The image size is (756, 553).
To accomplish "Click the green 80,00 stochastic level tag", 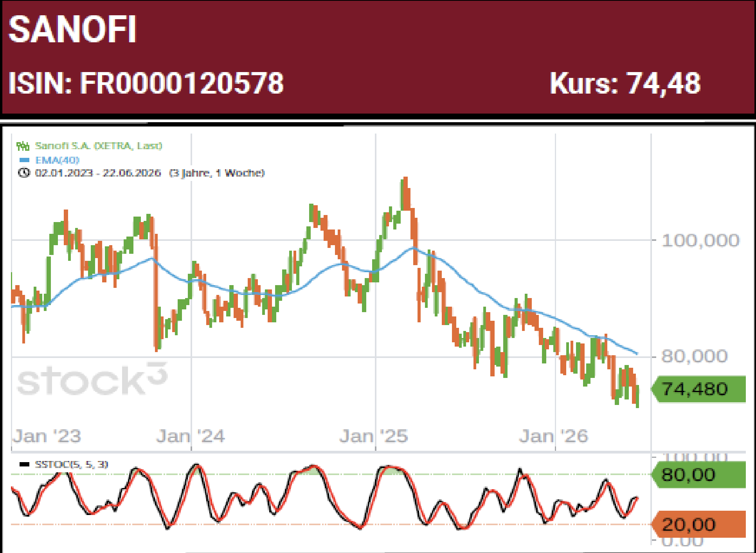I will coord(698,475).
